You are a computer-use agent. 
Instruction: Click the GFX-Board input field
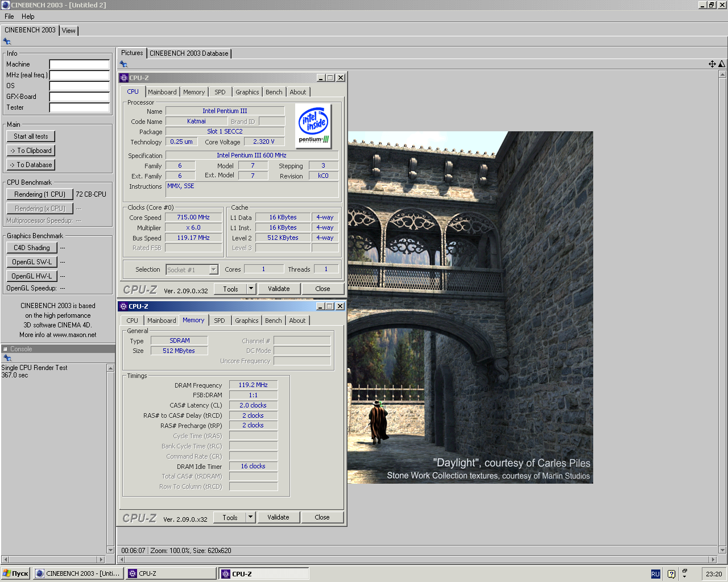80,97
